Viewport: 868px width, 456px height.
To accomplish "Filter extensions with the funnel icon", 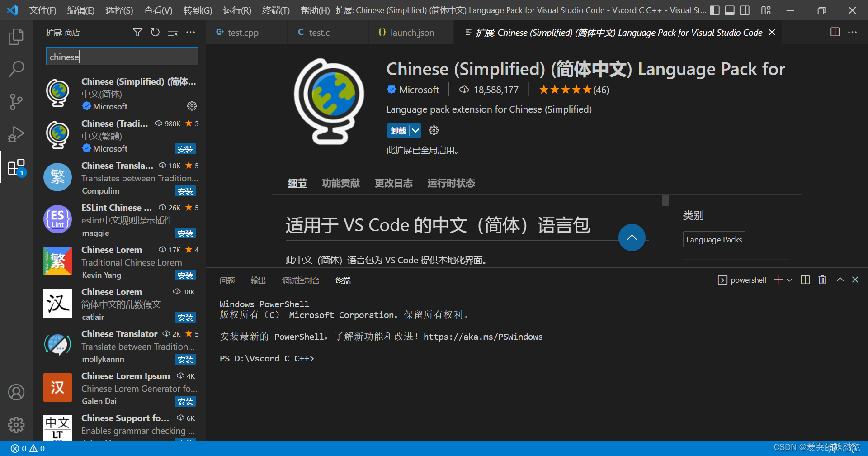I will coord(137,32).
